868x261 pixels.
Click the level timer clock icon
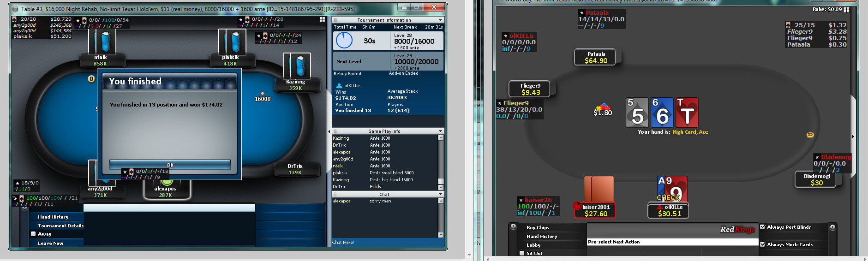point(344,41)
